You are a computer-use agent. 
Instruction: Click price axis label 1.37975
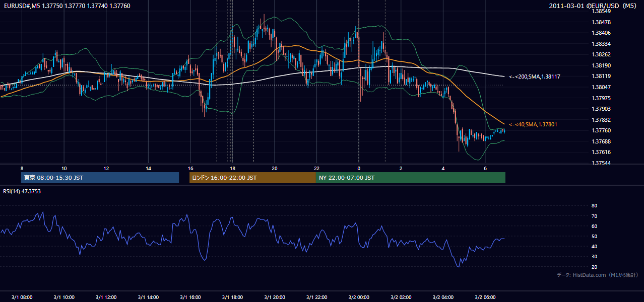(602, 98)
